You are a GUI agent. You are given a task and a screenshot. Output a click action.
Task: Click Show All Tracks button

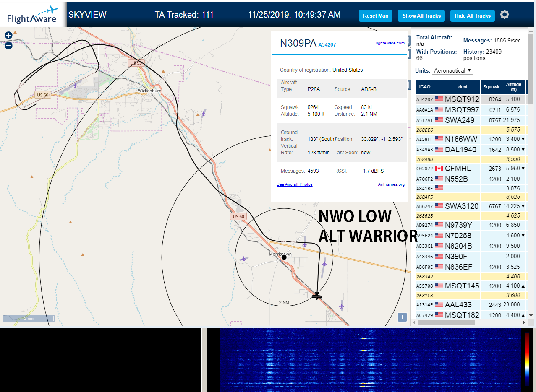pos(421,16)
